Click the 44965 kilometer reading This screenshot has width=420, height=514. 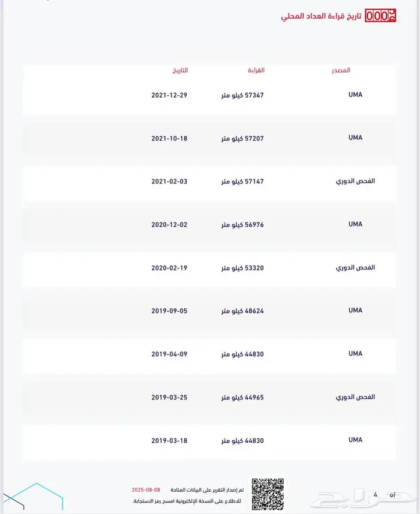click(242, 398)
